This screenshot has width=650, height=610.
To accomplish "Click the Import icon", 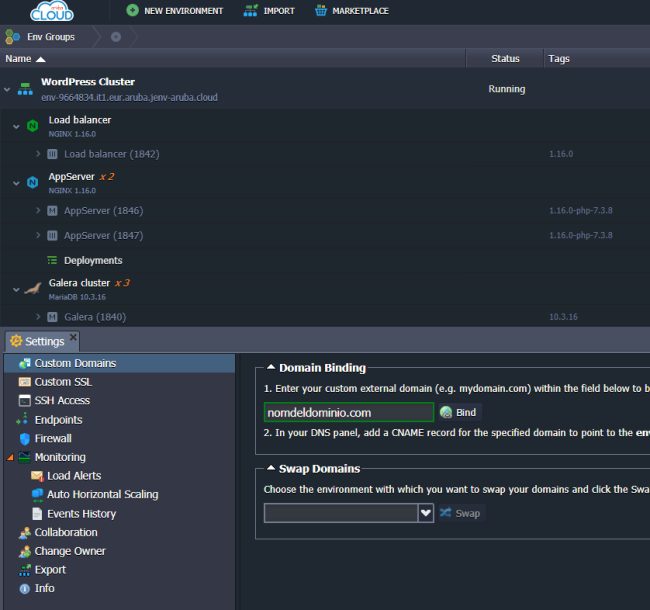I will pyautogui.click(x=250, y=10).
